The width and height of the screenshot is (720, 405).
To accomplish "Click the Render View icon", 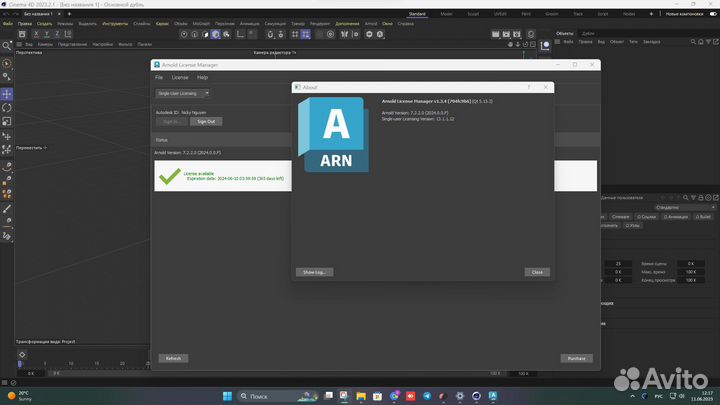I will tap(495, 34).
